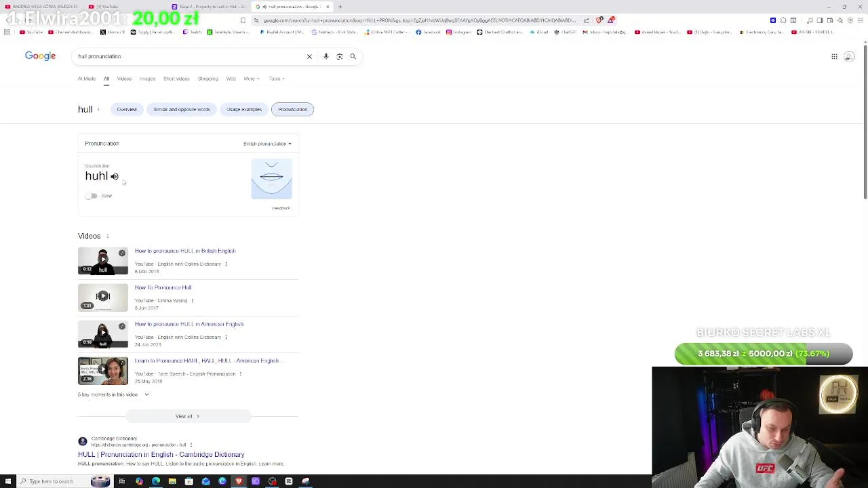Screen dimensions: 868x488
Task: Select 'Similar and opposite words' chip
Action: tap(182, 109)
